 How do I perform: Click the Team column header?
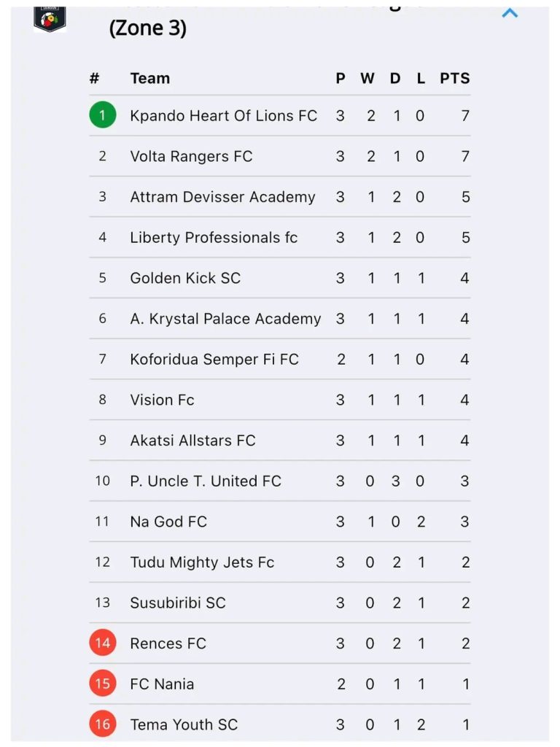click(x=150, y=78)
